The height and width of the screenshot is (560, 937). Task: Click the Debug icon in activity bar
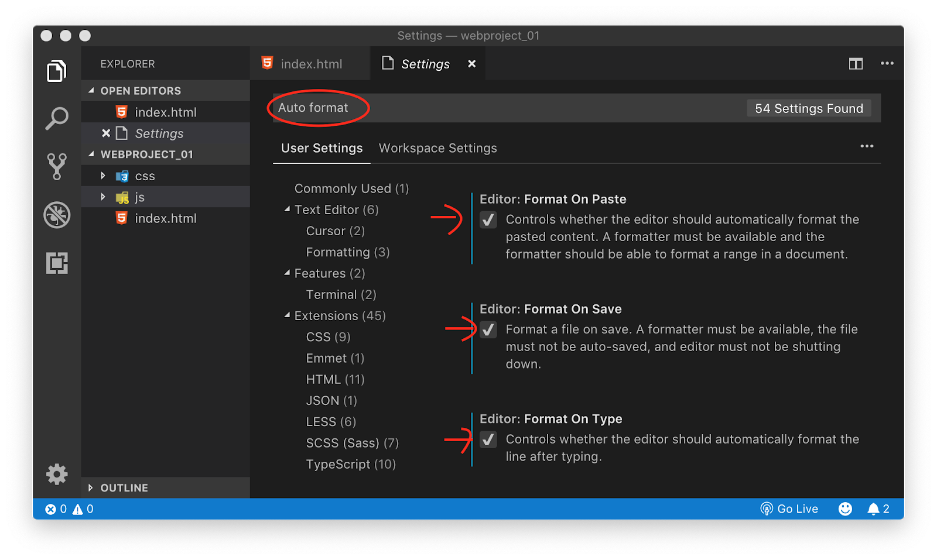pos(56,215)
